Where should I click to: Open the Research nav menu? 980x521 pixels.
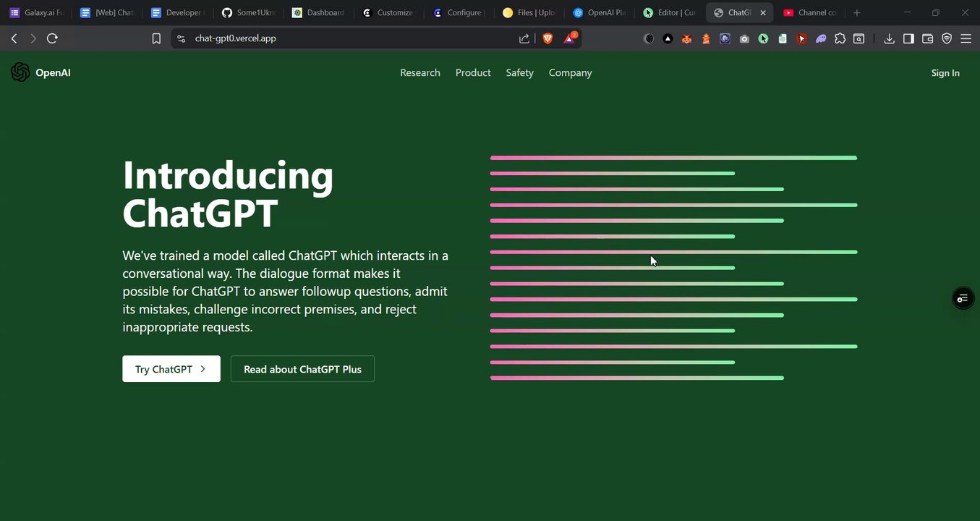point(420,72)
